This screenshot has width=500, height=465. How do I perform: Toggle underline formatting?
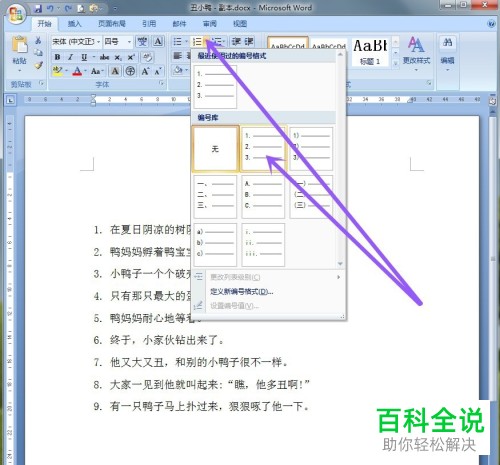tap(84, 57)
